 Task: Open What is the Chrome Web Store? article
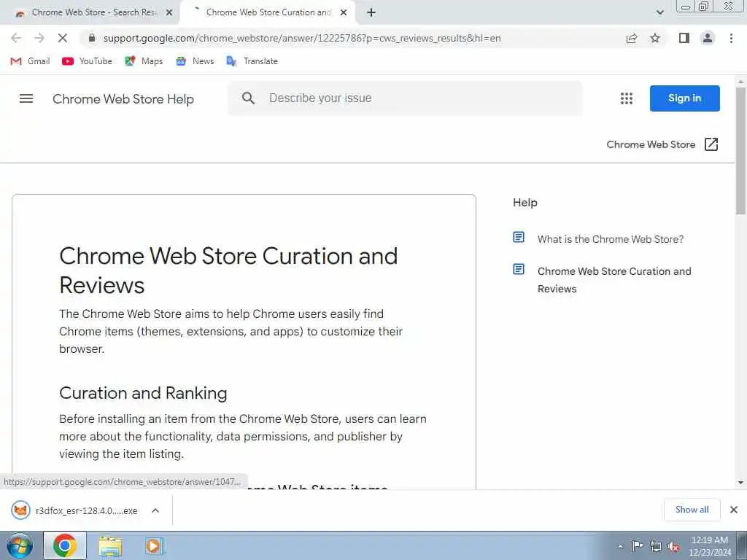[x=611, y=239]
